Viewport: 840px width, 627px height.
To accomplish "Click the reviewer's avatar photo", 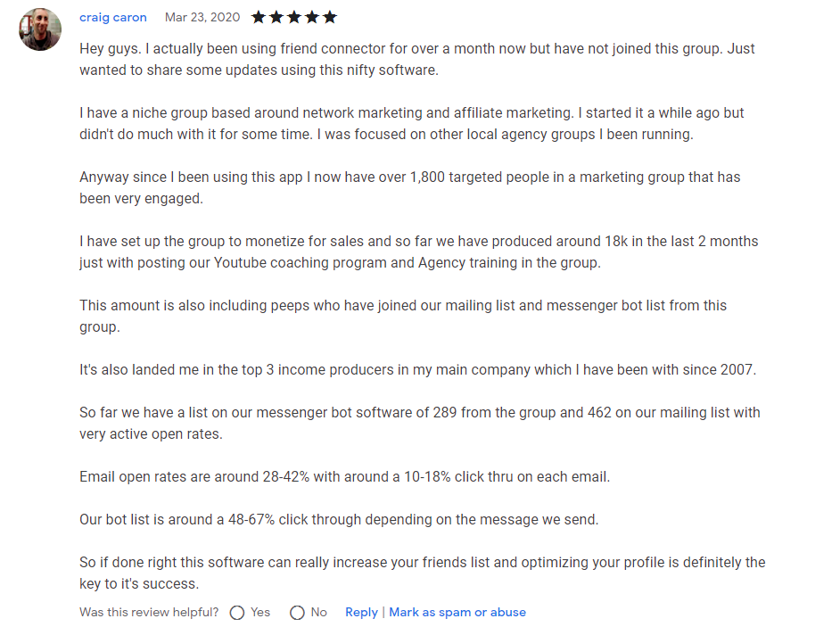I will [x=40, y=29].
